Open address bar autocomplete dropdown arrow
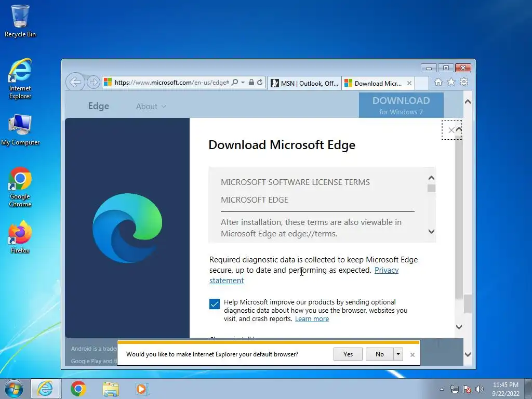Image resolution: width=532 pixels, height=399 pixels. point(243,83)
